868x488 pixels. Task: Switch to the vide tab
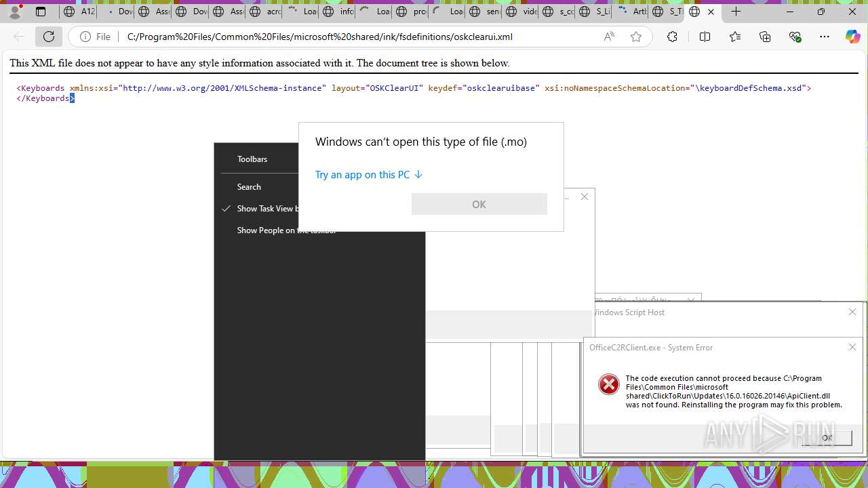[x=521, y=12]
